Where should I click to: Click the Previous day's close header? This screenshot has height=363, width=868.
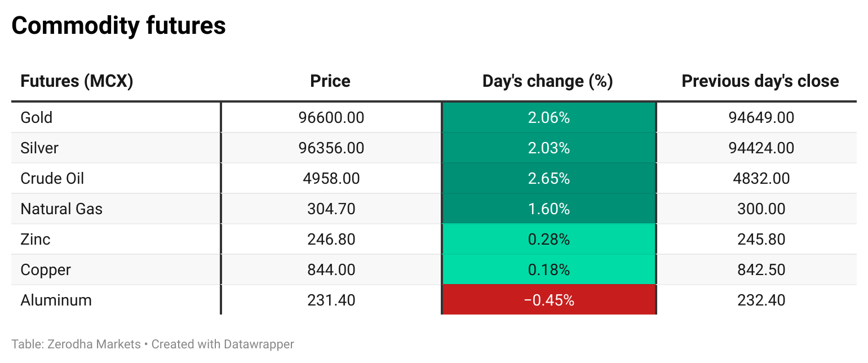click(x=760, y=81)
